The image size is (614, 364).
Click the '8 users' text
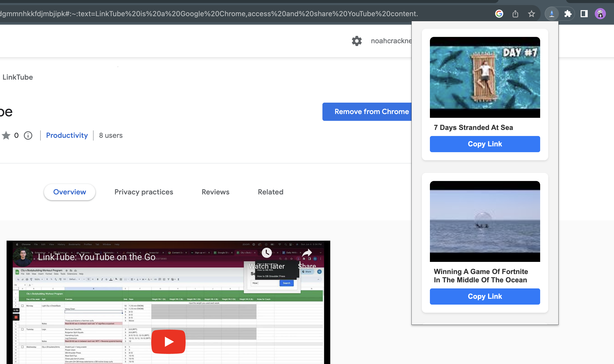[111, 135]
